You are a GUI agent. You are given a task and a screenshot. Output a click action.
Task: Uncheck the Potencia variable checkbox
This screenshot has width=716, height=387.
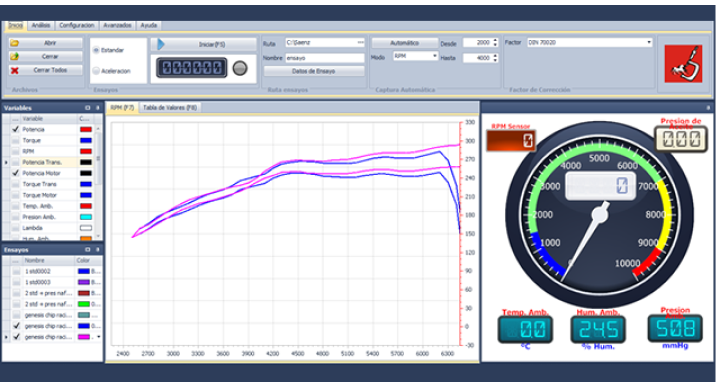coord(16,129)
